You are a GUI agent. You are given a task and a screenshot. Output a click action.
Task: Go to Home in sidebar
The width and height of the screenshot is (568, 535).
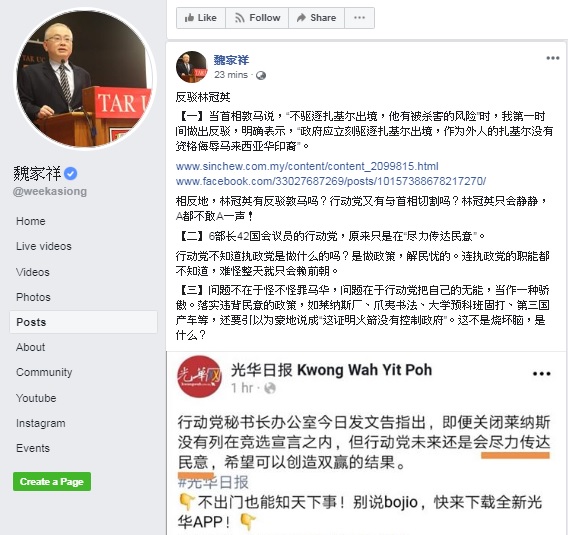tap(31, 221)
